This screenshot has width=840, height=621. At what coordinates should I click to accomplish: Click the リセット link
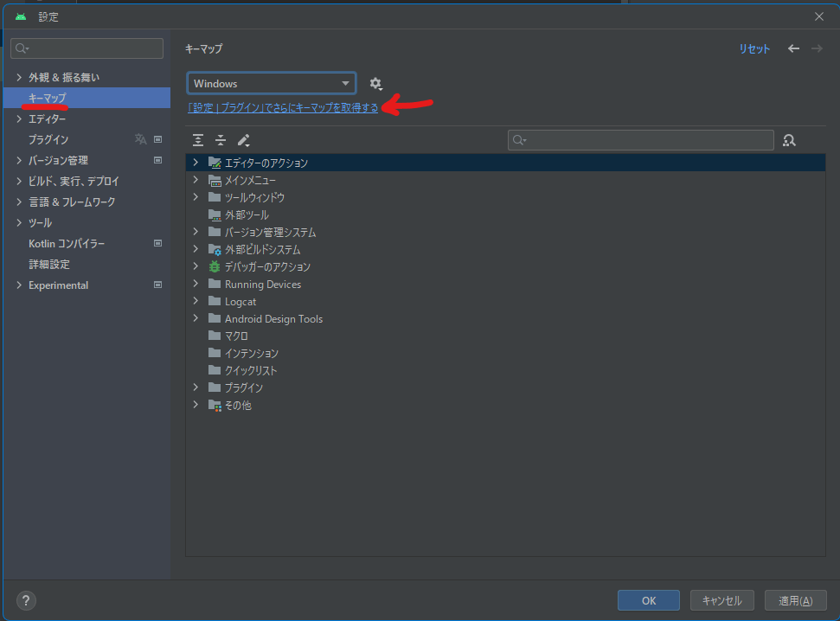754,48
